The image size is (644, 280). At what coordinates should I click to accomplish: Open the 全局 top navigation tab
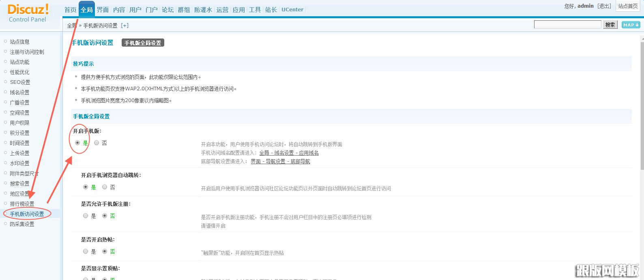(x=86, y=10)
